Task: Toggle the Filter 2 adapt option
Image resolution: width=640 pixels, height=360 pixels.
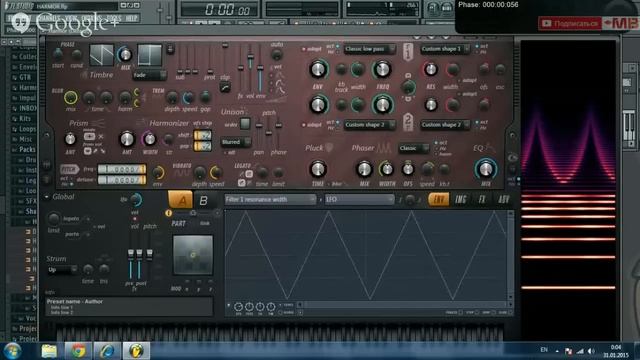Action: click(x=312, y=125)
